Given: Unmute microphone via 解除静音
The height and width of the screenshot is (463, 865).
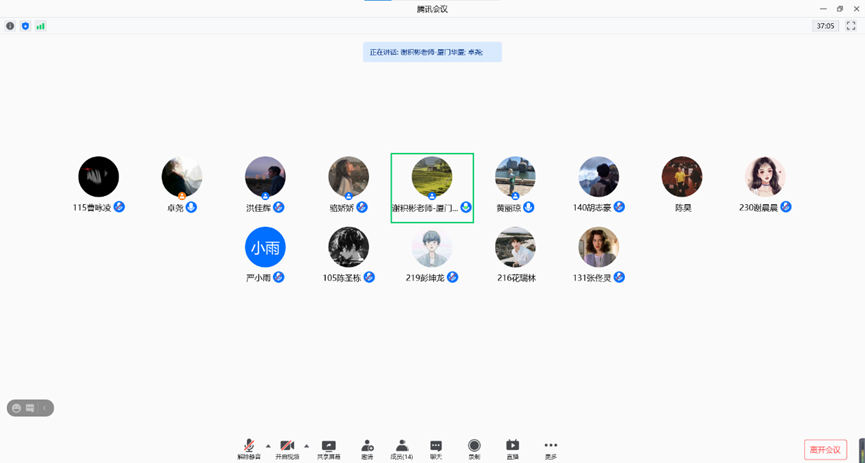Looking at the screenshot, I should click(x=249, y=448).
